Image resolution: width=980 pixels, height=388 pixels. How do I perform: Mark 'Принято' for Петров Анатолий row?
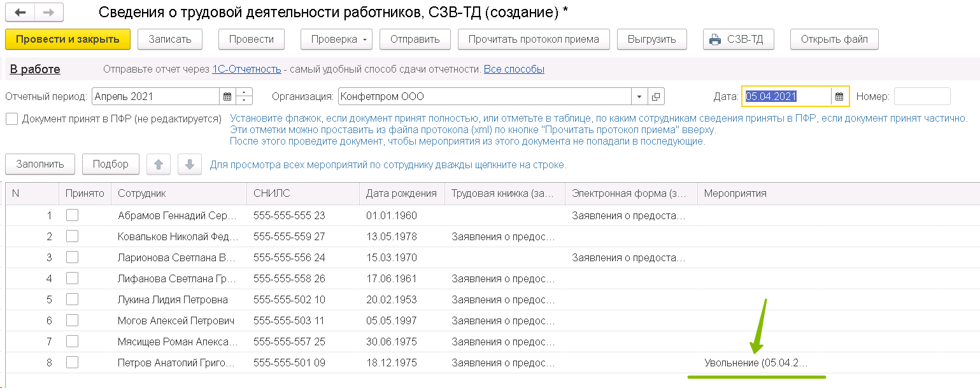pos(73,363)
